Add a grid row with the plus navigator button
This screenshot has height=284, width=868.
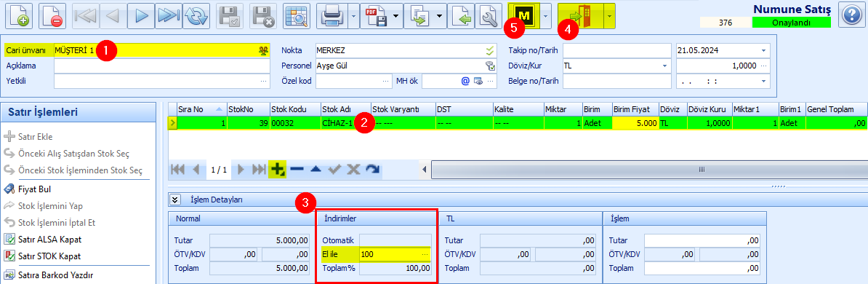pos(277,170)
